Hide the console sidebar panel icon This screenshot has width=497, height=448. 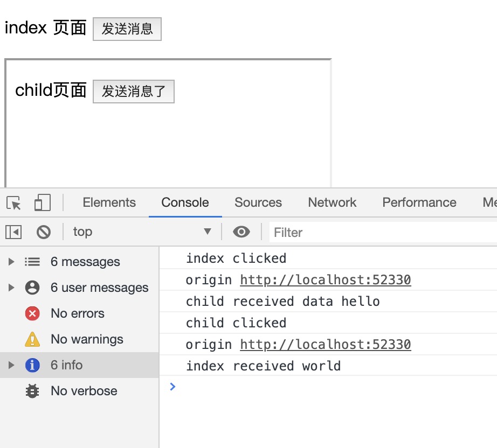coord(13,232)
